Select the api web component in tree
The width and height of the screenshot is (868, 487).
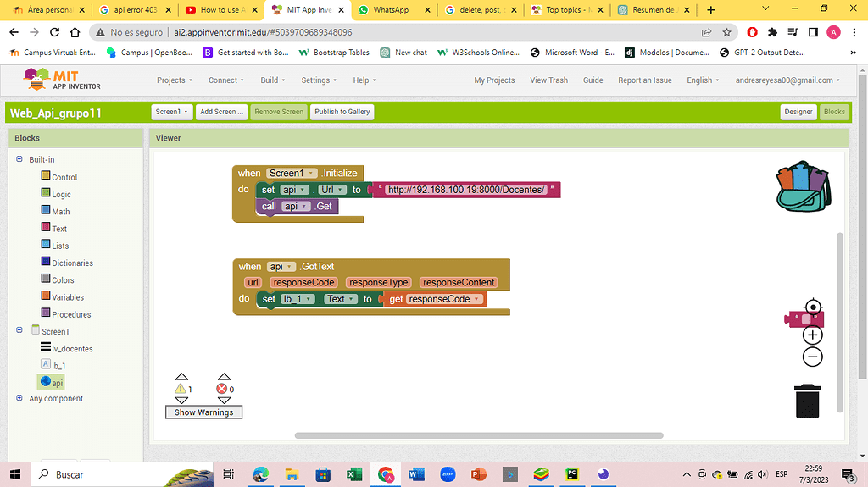click(x=52, y=383)
